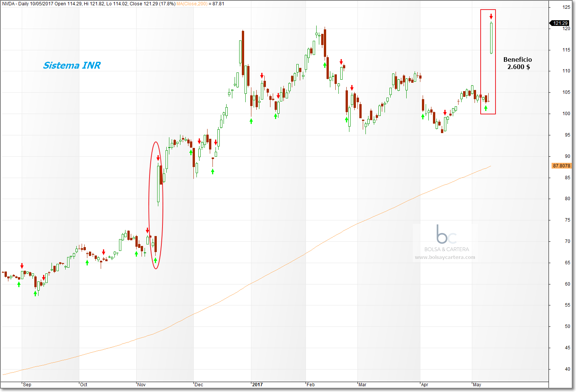Click the 40 price axis label
The width and height of the screenshot is (576, 392).
[x=568, y=369]
